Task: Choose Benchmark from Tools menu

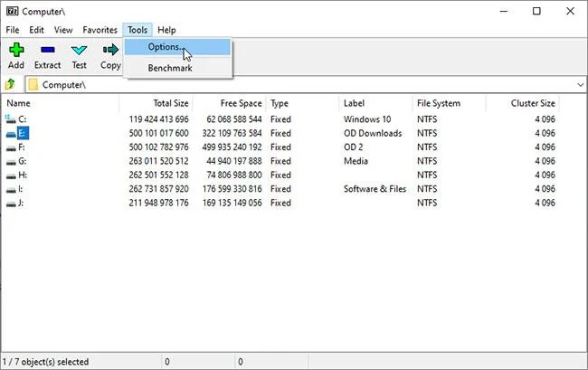Action: 177,68
